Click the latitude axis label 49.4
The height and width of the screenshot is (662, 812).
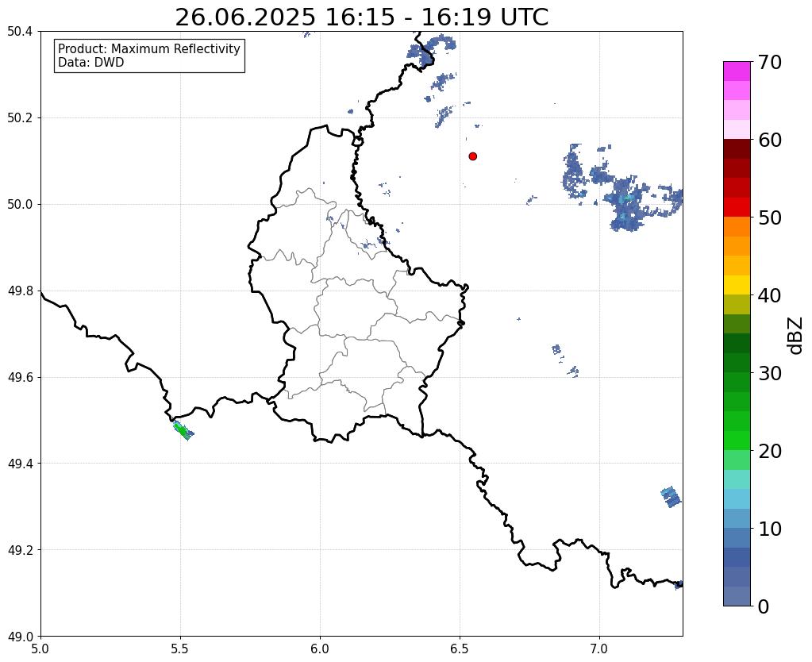[x=20, y=464]
